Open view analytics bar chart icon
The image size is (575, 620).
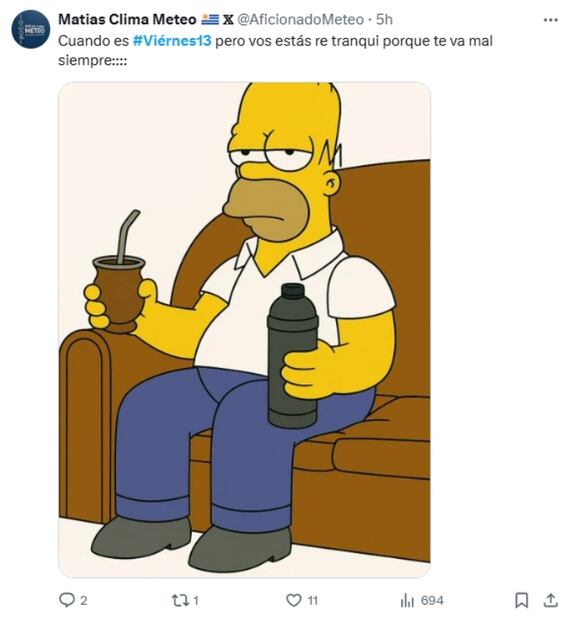(407, 601)
